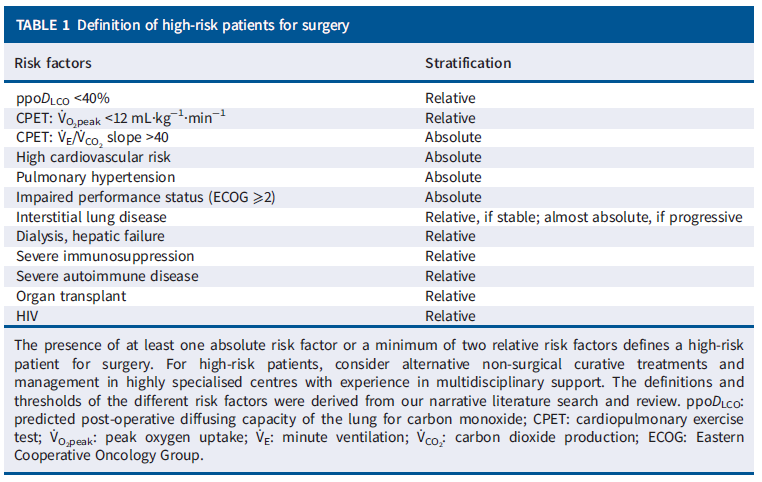Viewport: 762px width, 482px height.
Task: Click the CPET VO2peak risk factor row
Action: click(120, 117)
